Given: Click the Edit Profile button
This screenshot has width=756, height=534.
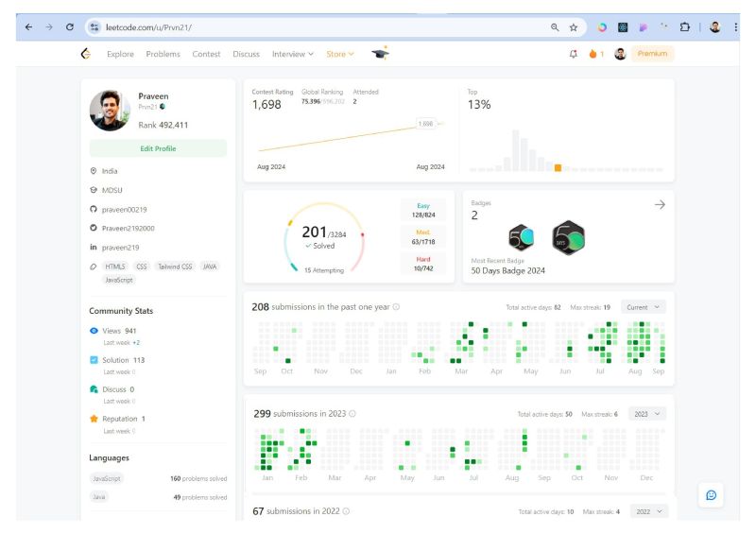Looking at the screenshot, I should tap(158, 148).
